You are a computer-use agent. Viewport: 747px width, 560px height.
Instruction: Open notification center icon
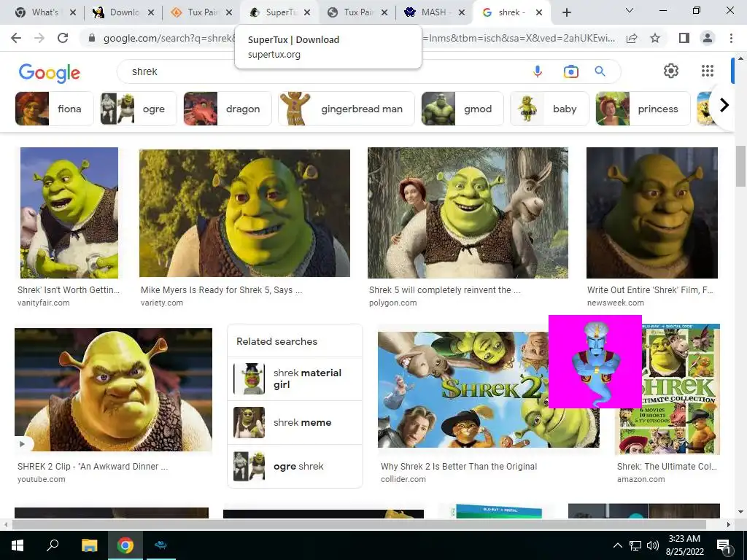coord(724,545)
